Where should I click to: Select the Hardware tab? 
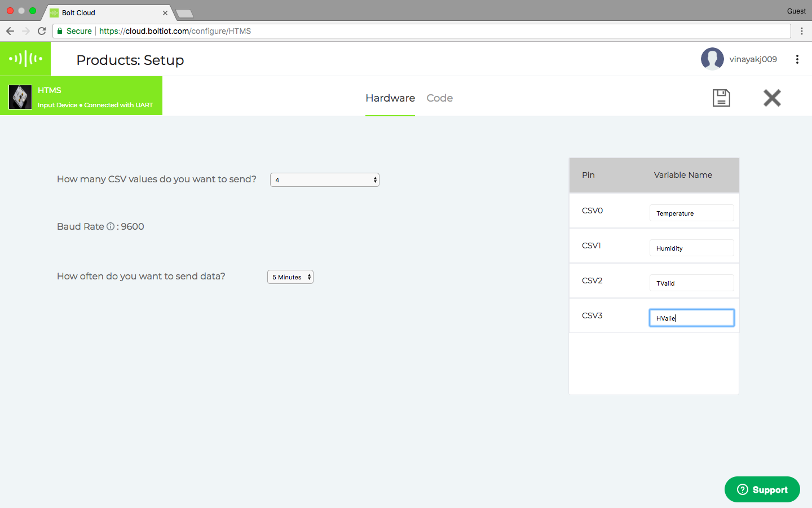tap(390, 98)
